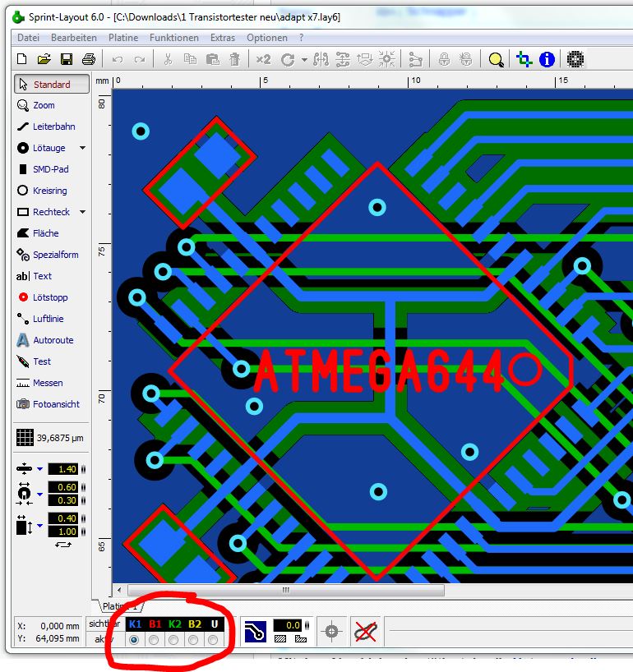Open rotation angle dropdown arrow
The width and height of the screenshot is (633, 672).
click(x=304, y=60)
